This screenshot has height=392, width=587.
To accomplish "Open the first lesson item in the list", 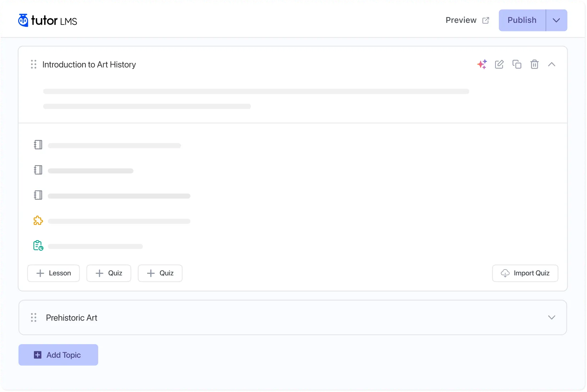I will [x=114, y=145].
